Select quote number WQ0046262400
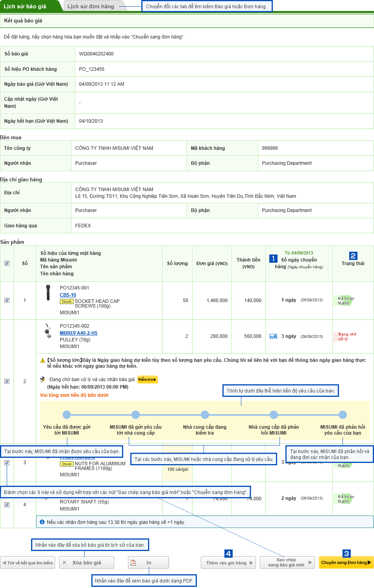This screenshot has width=374, height=588. (x=96, y=54)
